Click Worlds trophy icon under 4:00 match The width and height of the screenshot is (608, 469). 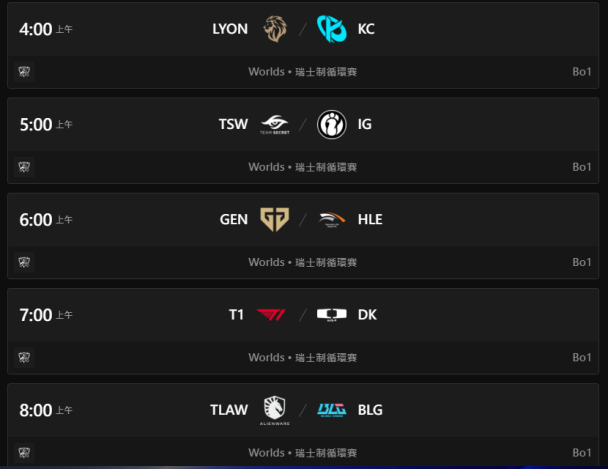click(24, 72)
